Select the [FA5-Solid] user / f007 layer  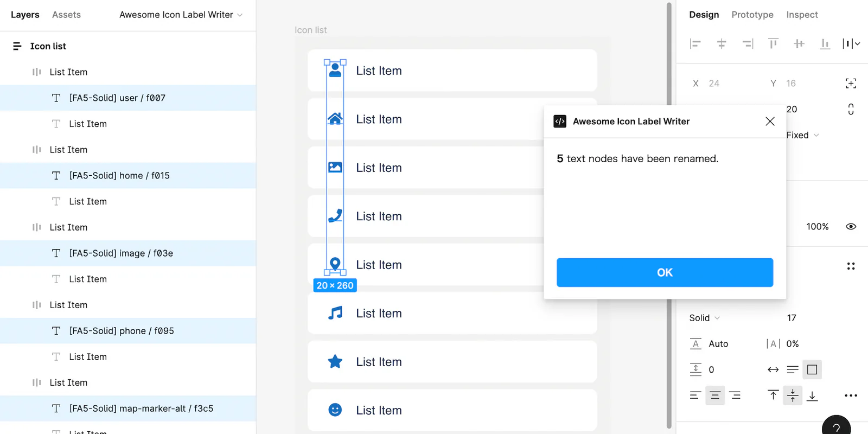tap(128, 98)
